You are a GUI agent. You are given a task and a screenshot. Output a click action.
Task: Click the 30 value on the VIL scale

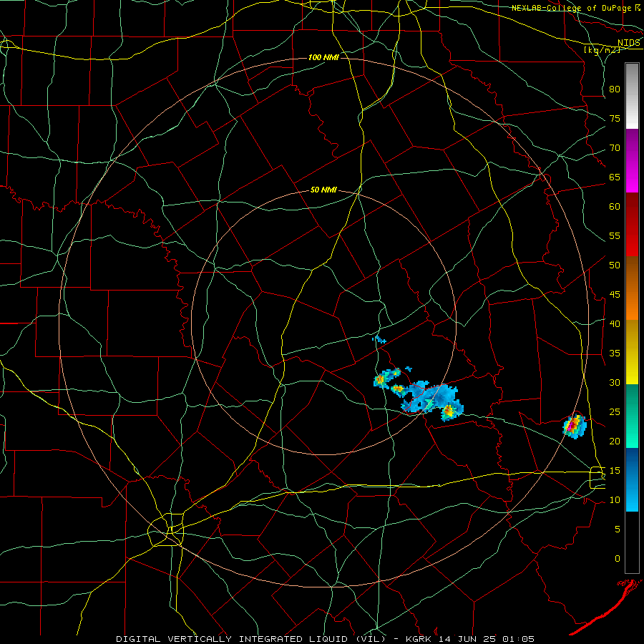point(615,383)
